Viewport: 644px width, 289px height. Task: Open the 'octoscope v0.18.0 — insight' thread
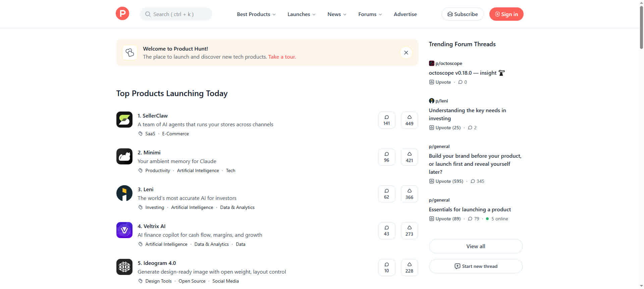467,73
